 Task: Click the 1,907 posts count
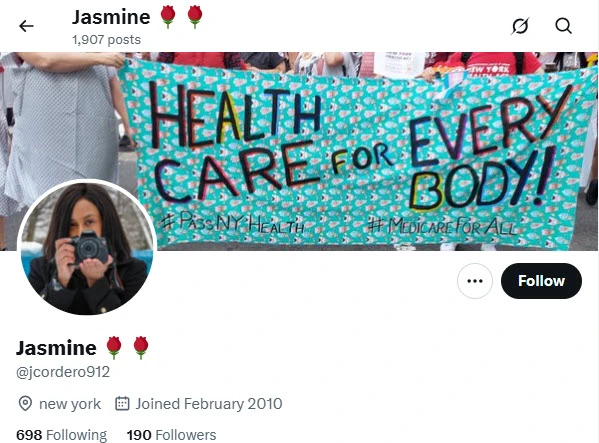point(107,40)
